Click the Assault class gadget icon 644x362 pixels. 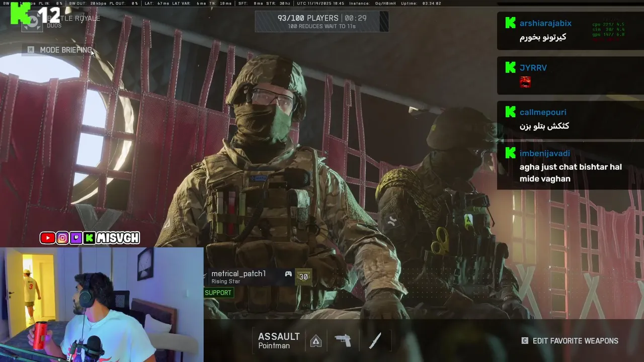315,341
